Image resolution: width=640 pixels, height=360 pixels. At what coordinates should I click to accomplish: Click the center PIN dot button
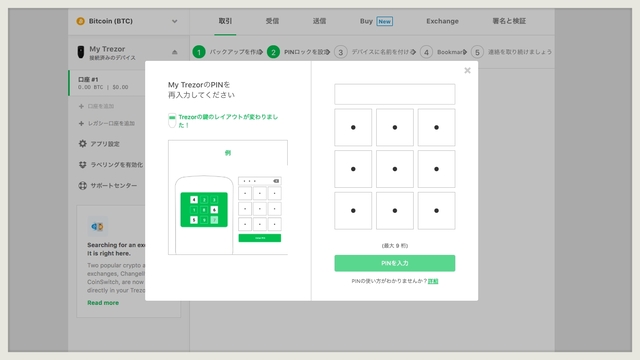[395, 169]
